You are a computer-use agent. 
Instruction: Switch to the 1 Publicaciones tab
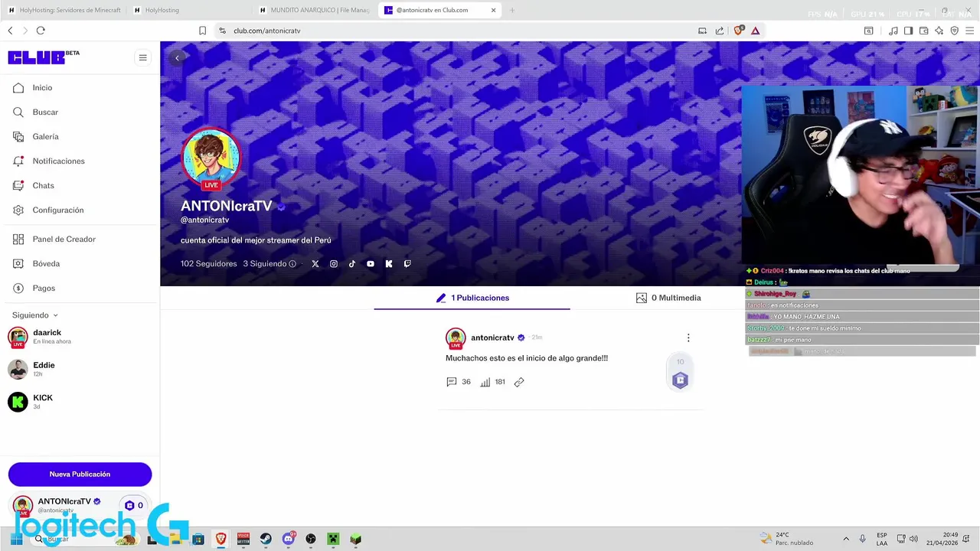(472, 298)
